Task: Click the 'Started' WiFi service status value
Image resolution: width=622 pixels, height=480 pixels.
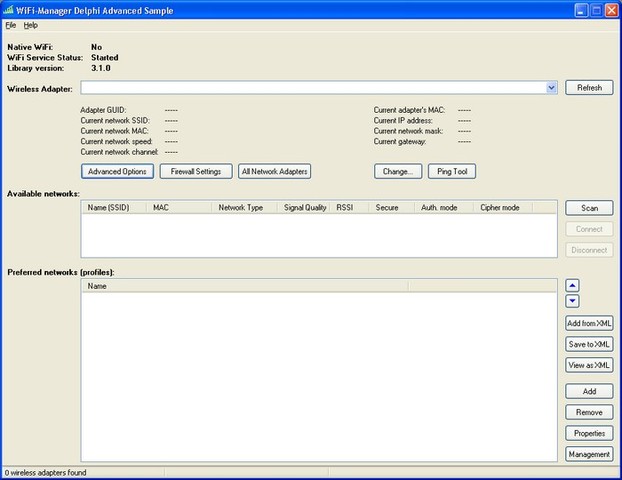Action: coord(105,58)
